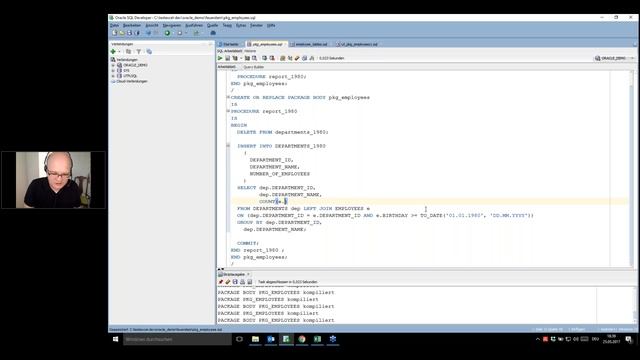Click the Save icon in main toolbar
Screen dimensions: 640x360
[129, 33]
